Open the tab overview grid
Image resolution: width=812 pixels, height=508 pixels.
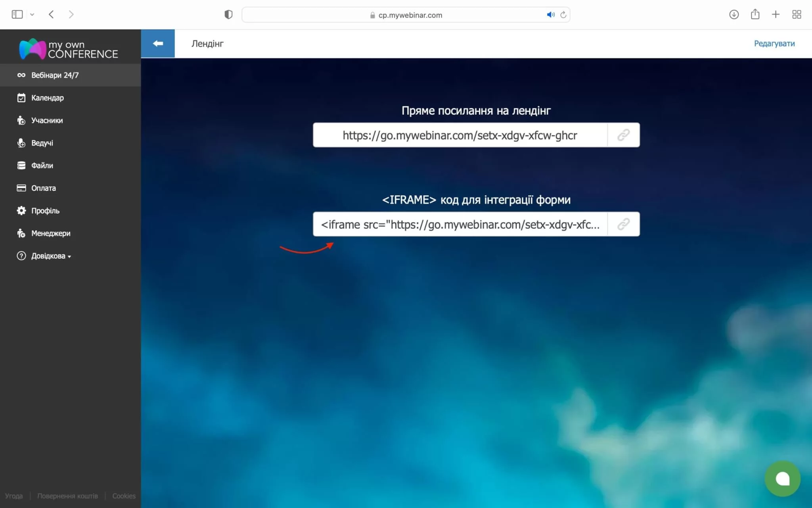tap(797, 14)
